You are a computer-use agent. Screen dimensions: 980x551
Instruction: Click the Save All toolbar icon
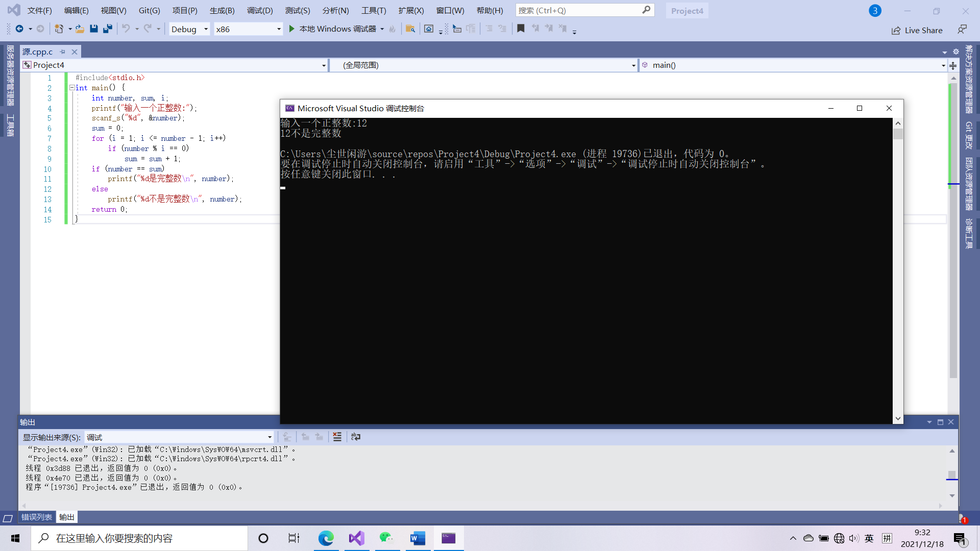coord(107,29)
